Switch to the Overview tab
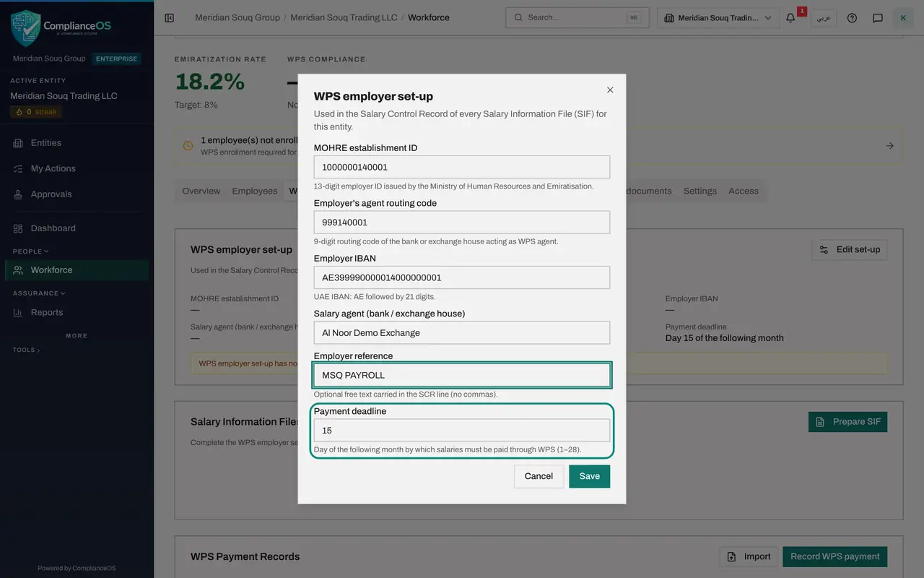This screenshot has width=924, height=578. click(x=201, y=191)
